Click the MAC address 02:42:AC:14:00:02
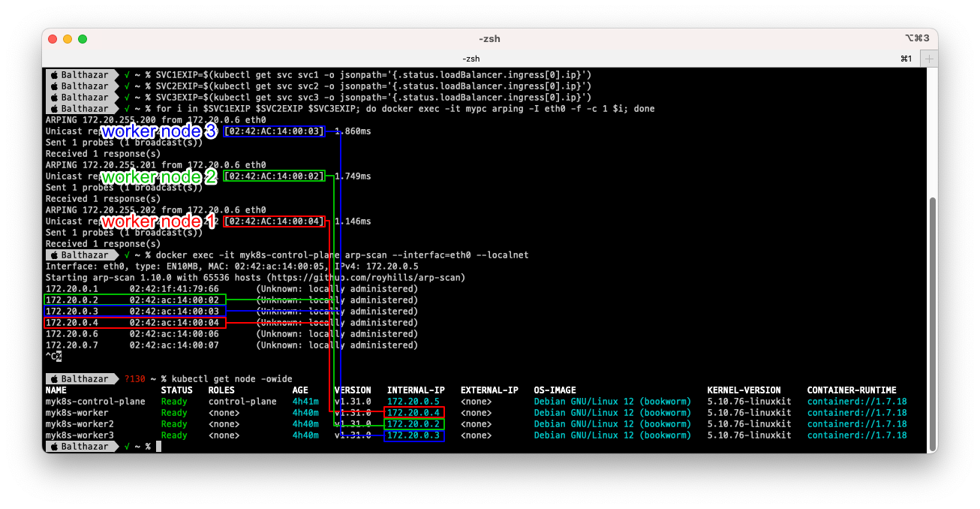 [x=274, y=176]
